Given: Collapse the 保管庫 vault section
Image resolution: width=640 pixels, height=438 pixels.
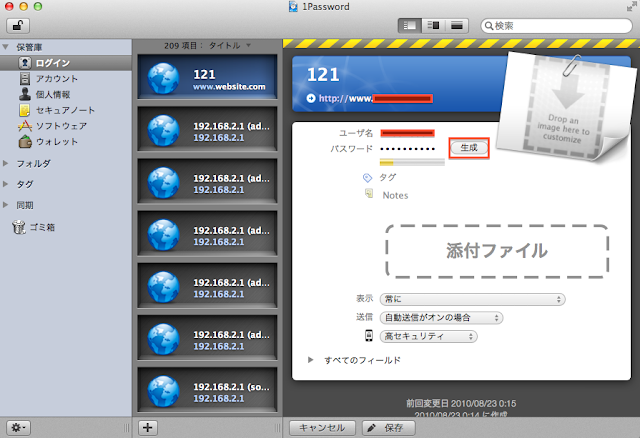Looking at the screenshot, I should [x=6, y=47].
